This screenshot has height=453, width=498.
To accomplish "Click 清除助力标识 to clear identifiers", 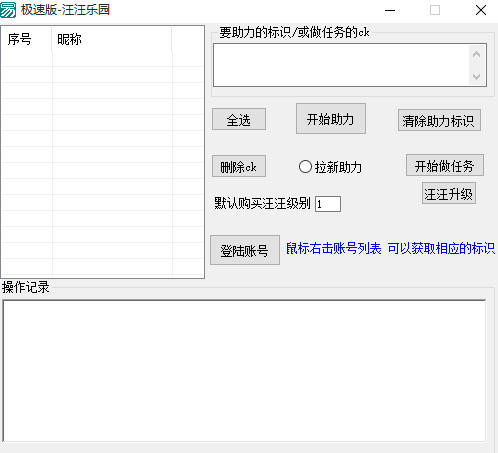I will (x=439, y=120).
